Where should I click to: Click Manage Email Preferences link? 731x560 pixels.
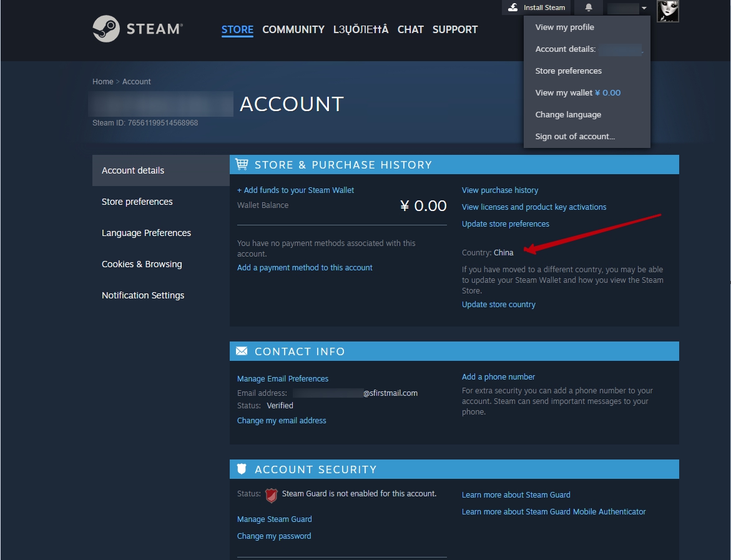[283, 378]
